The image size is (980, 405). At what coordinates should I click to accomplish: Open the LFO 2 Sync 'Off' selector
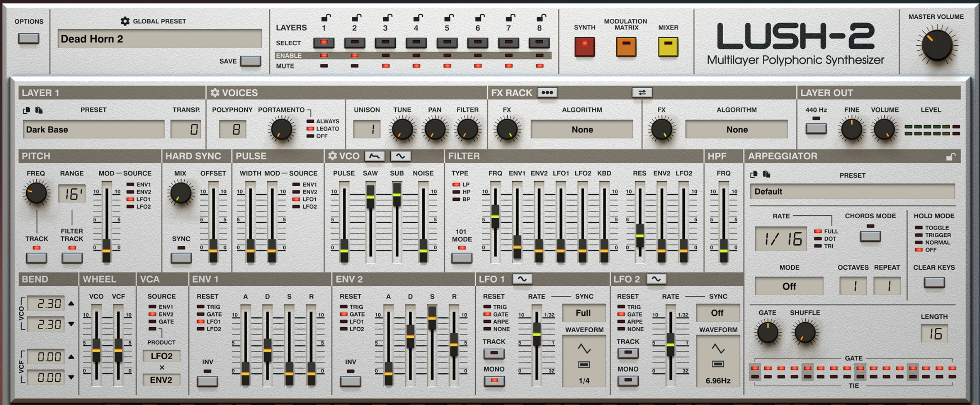[x=718, y=313]
